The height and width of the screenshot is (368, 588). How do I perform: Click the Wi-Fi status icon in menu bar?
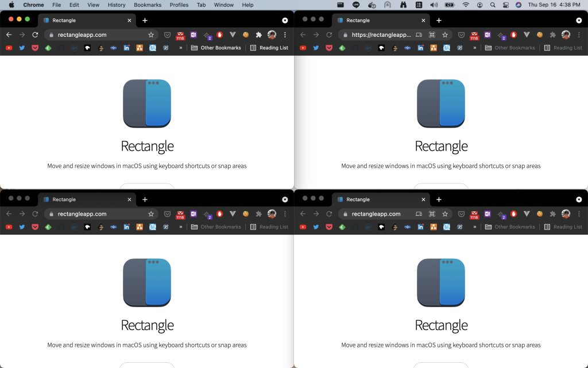(x=466, y=5)
